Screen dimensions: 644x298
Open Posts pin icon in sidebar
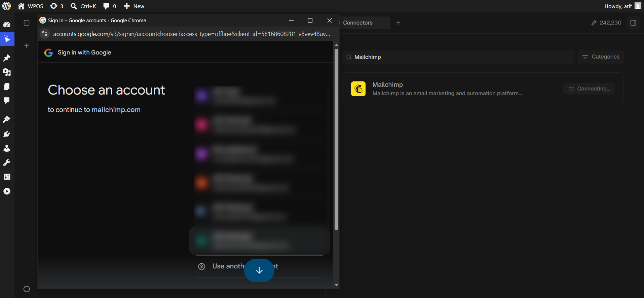(7, 58)
